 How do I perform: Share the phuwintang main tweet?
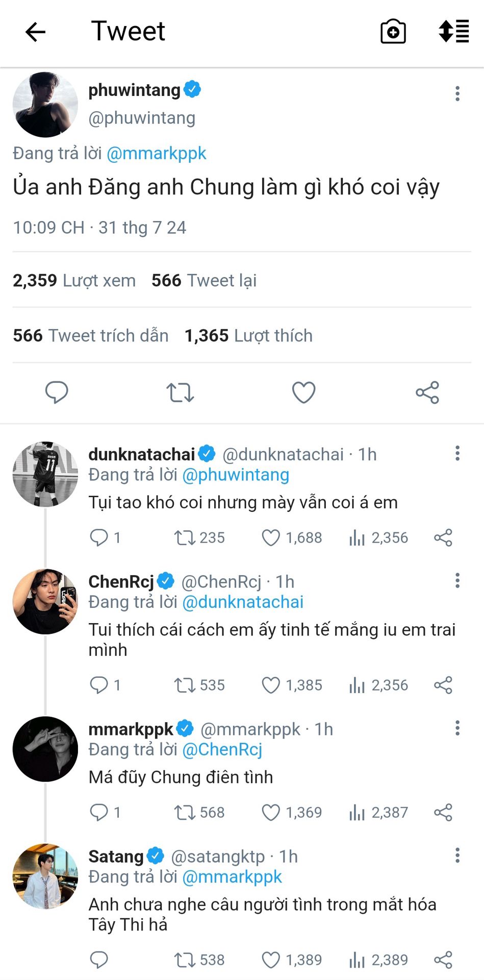point(427,393)
